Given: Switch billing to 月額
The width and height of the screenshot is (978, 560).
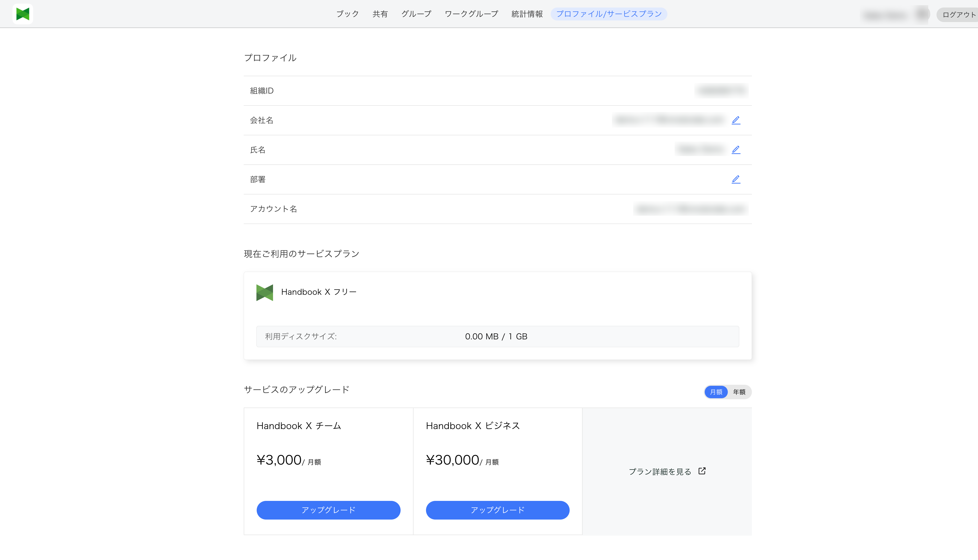Looking at the screenshot, I should [716, 391].
